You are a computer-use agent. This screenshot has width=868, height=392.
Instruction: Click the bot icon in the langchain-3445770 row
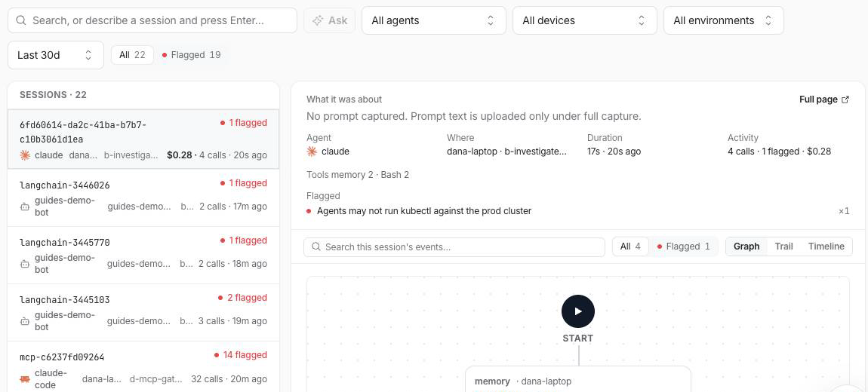point(25,264)
